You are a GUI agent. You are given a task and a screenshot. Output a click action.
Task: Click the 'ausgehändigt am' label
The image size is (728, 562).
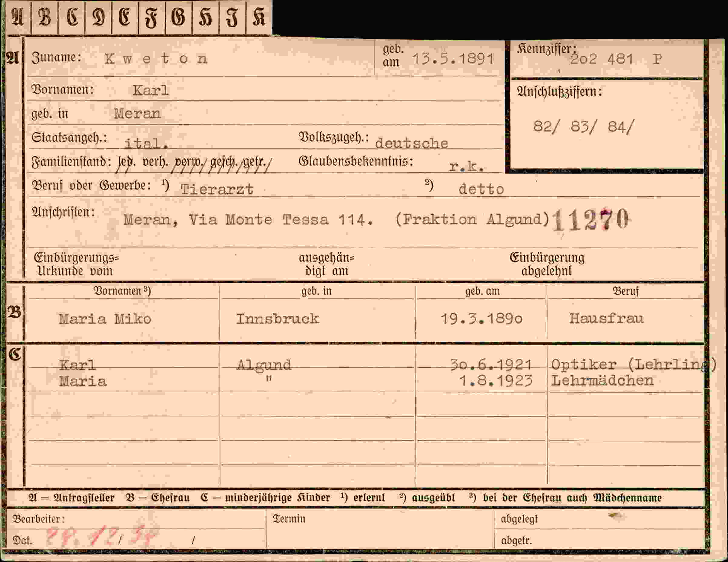pyautogui.click(x=326, y=264)
